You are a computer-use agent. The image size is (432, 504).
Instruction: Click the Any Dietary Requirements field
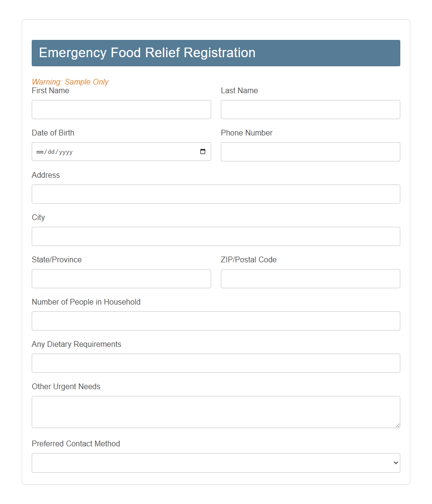tap(216, 363)
